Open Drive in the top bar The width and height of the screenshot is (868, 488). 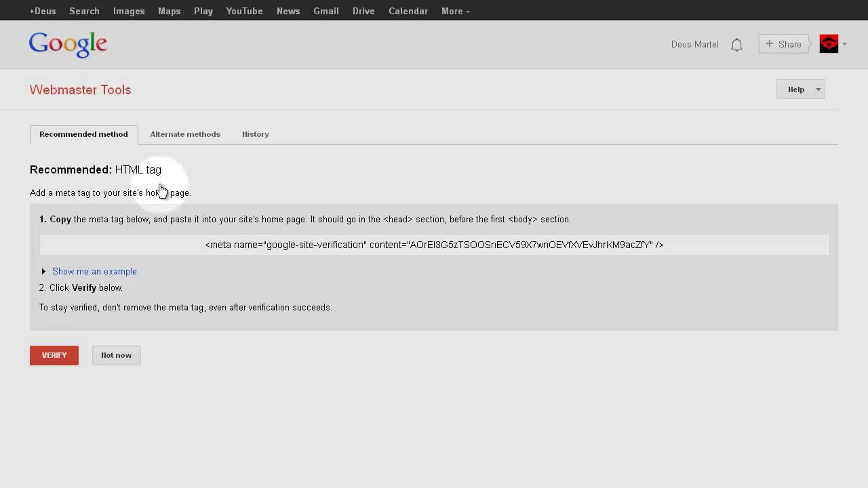point(363,11)
